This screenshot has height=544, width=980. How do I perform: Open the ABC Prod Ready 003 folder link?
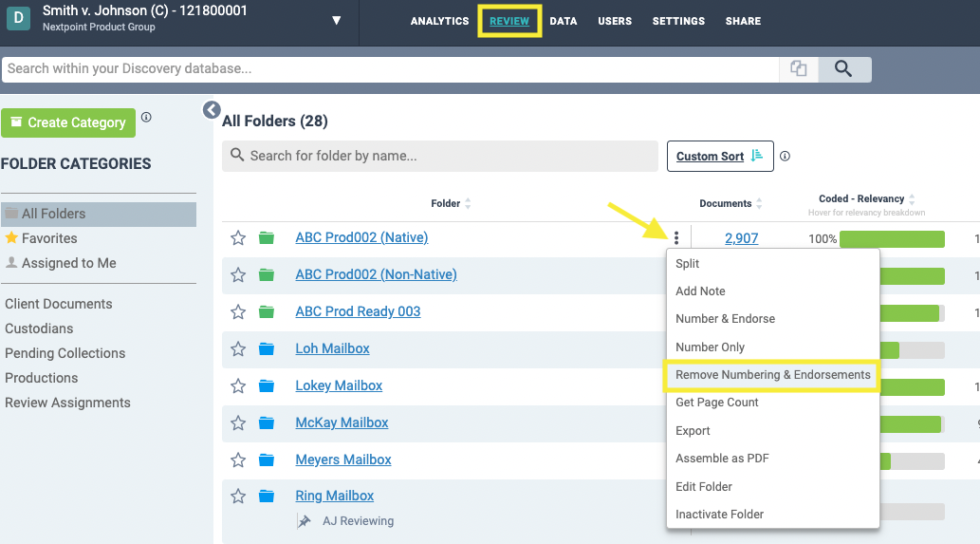point(358,311)
